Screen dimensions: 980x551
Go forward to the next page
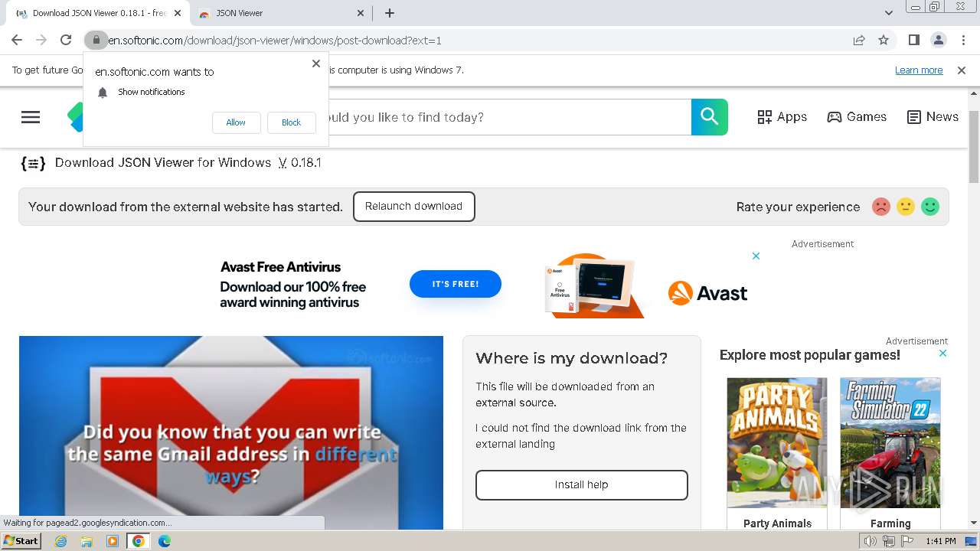pos(41,40)
